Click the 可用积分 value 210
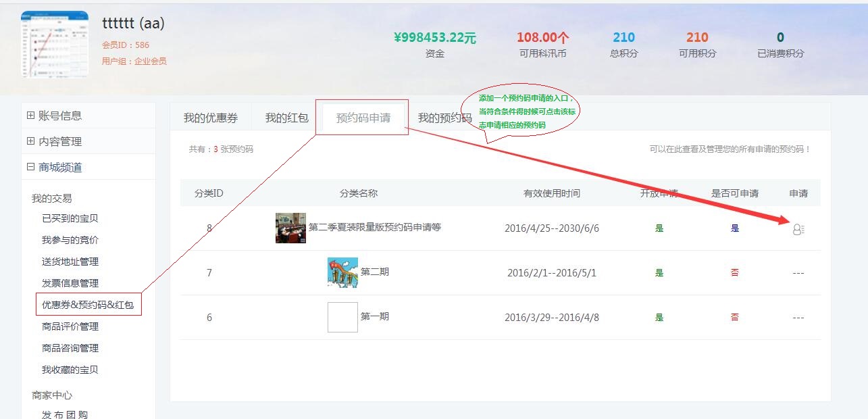The width and height of the screenshot is (868, 419). point(697,37)
